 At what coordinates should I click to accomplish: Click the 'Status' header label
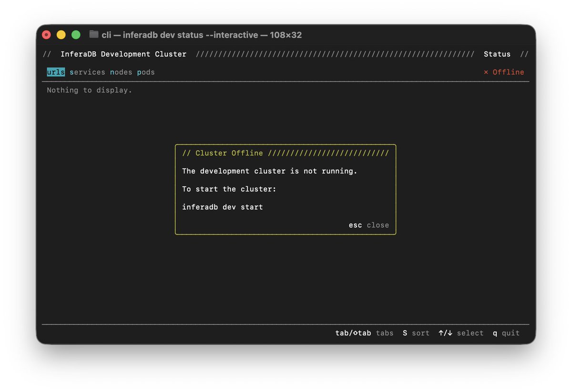point(497,54)
